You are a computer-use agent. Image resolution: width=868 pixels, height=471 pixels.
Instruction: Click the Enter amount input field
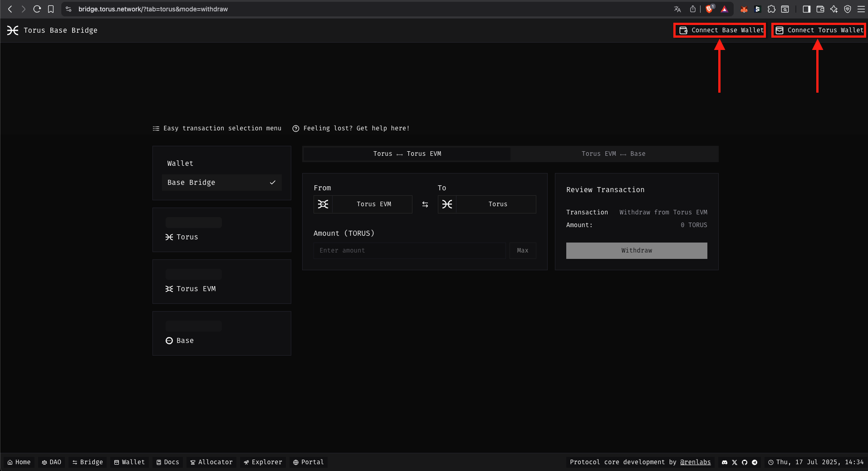click(x=409, y=251)
